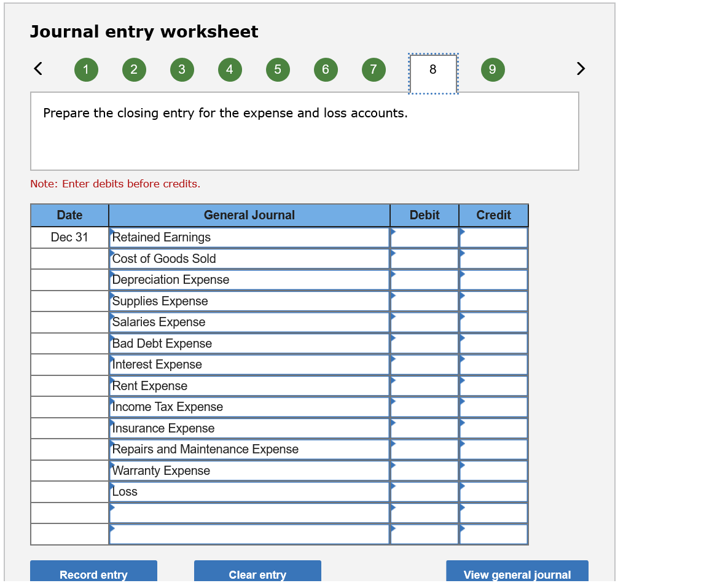Open the Loss account dropdown
The width and height of the screenshot is (728, 583).
tap(249, 491)
